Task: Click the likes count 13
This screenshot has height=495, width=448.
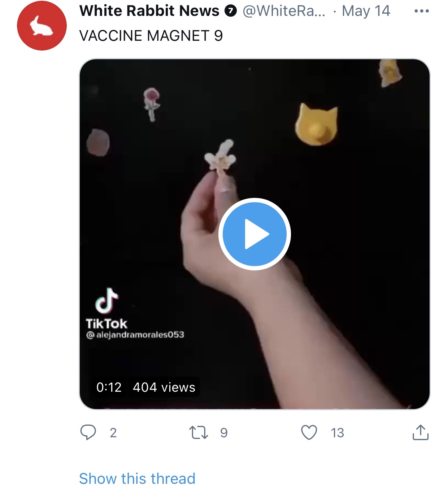Action: (x=338, y=433)
